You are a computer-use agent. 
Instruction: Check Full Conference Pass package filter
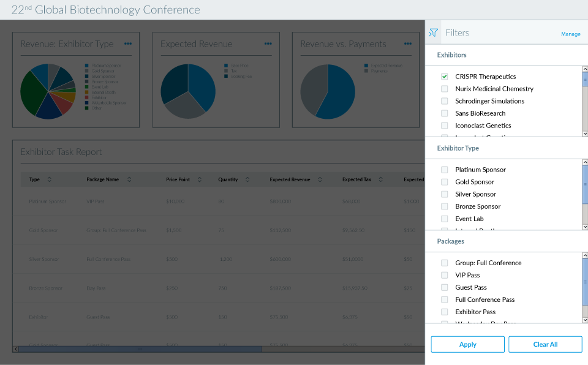click(445, 299)
